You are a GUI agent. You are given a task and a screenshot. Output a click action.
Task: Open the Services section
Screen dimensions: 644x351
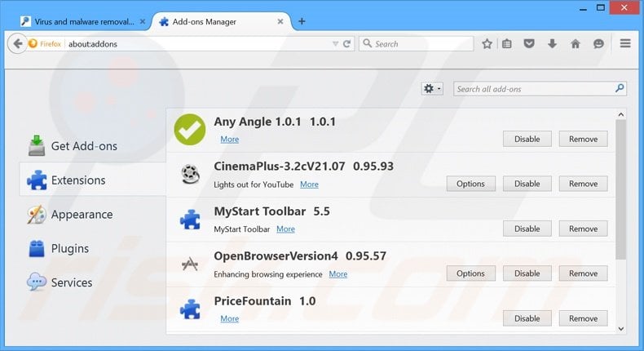60,282
